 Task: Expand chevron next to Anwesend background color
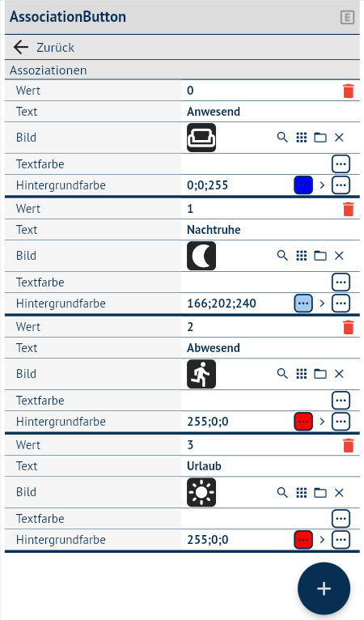(322, 185)
